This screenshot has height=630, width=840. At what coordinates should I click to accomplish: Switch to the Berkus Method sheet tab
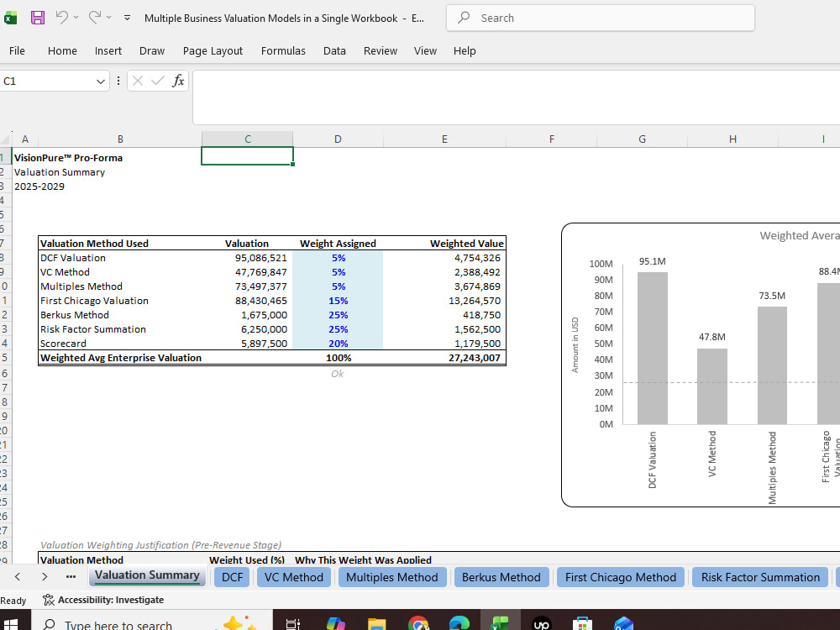tap(501, 578)
